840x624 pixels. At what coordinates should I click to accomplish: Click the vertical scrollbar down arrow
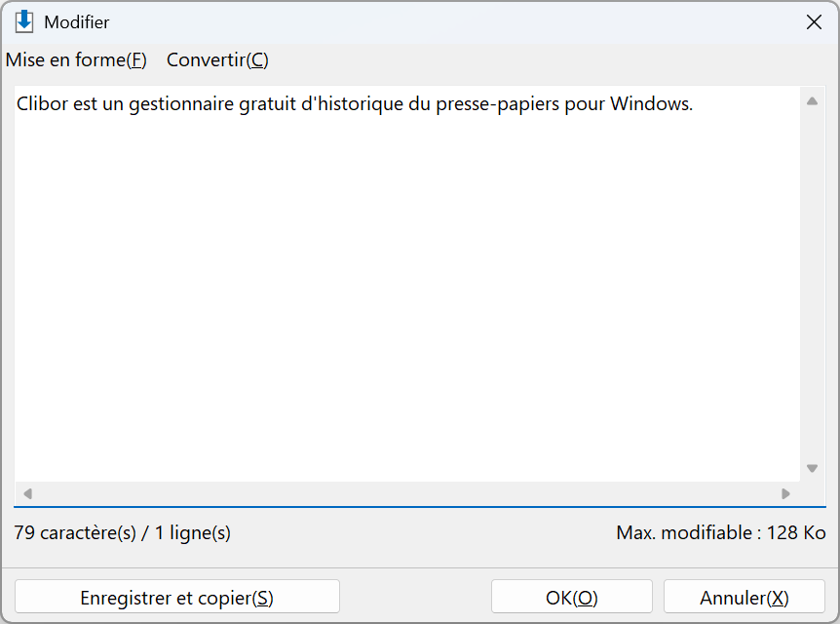(x=812, y=468)
